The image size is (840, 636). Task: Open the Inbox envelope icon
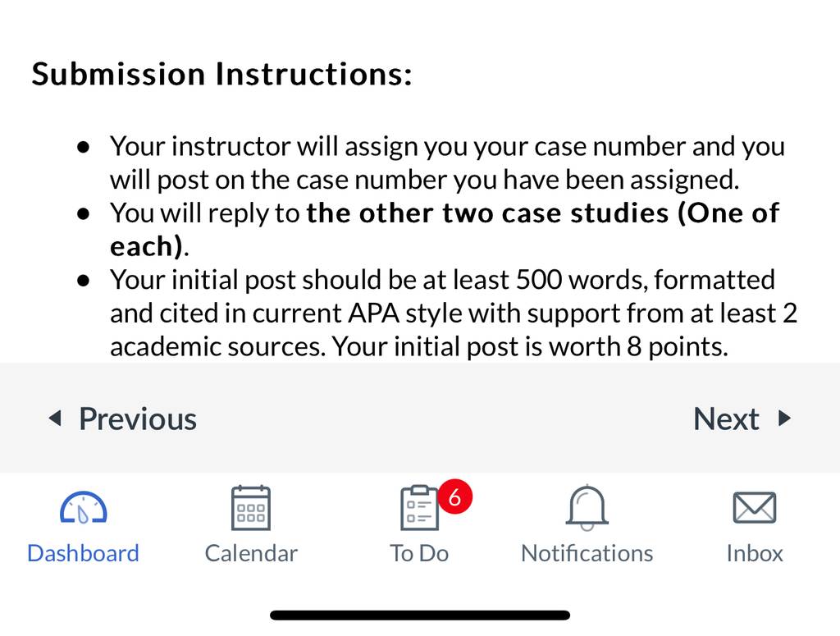[x=755, y=507]
